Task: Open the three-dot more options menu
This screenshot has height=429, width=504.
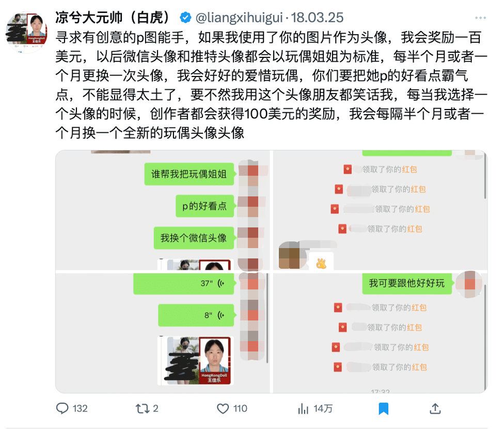Action: coord(480,18)
